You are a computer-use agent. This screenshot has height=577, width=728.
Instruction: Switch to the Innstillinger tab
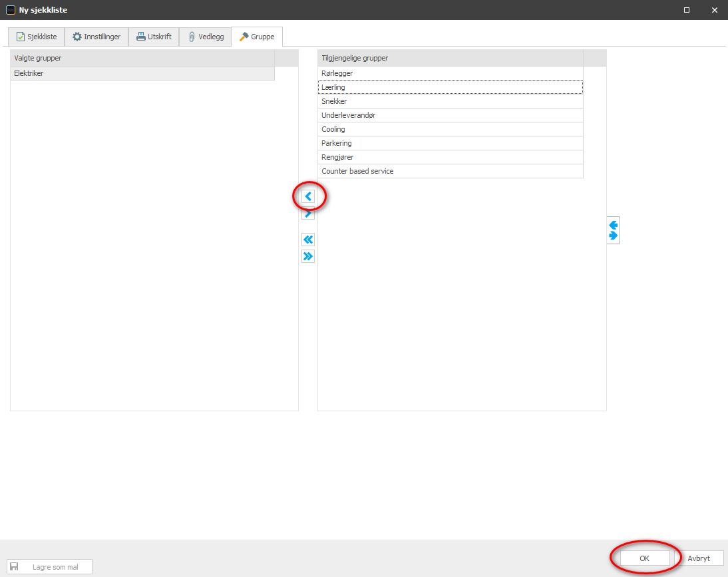coord(96,37)
